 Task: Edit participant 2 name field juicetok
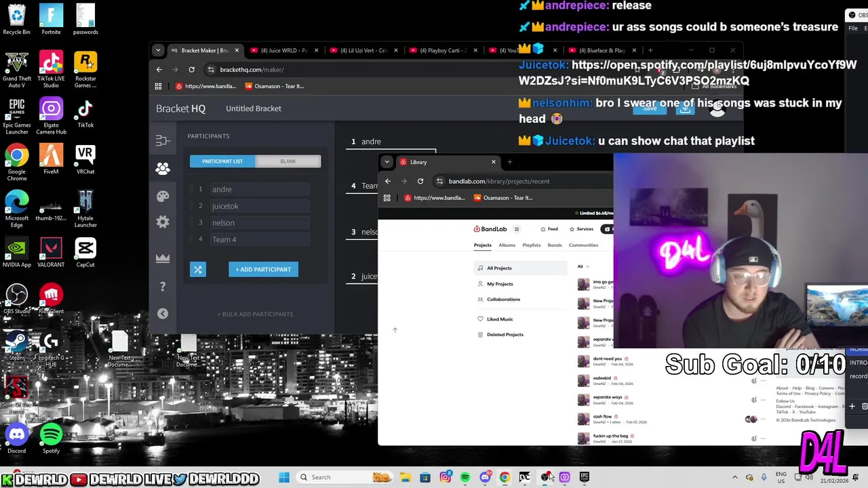click(260, 206)
